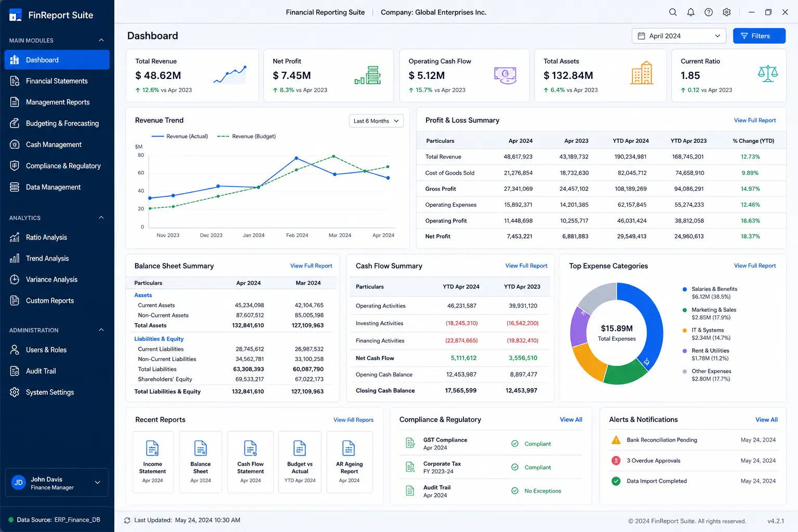The width and height of the screenshot is (798, 532).
Task: Open Management Reports module
Action: point(57,102)
